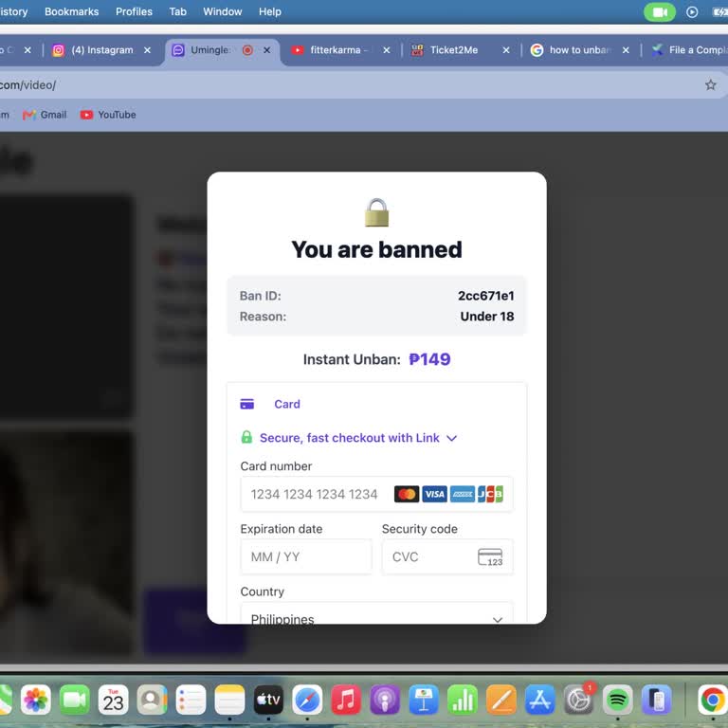Open Safari from the dock
The image size is (728, 728).
[307, 700]
